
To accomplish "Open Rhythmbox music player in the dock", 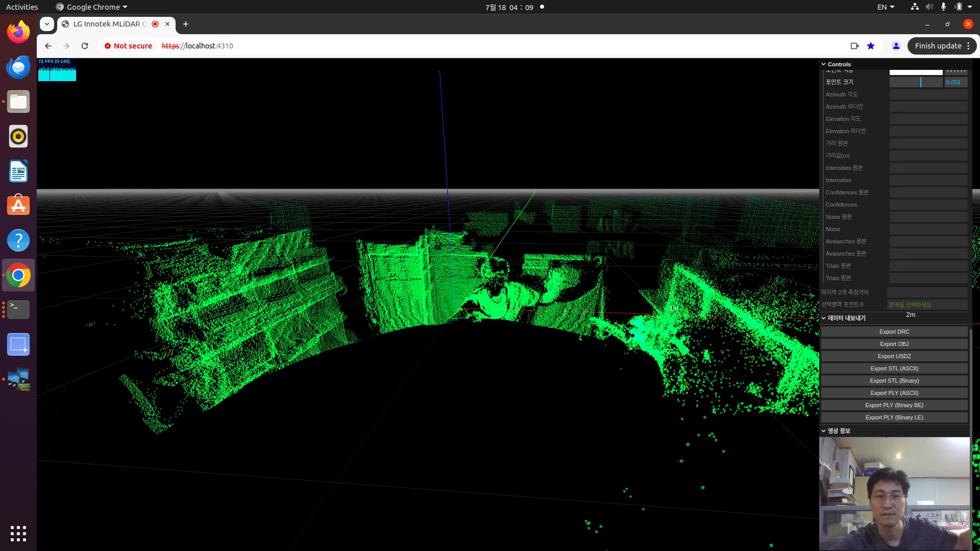I will tap(18, 136).
